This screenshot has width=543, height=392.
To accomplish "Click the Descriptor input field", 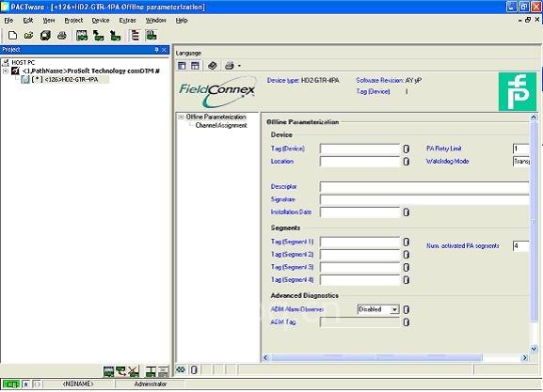I will tap(424, 187).
